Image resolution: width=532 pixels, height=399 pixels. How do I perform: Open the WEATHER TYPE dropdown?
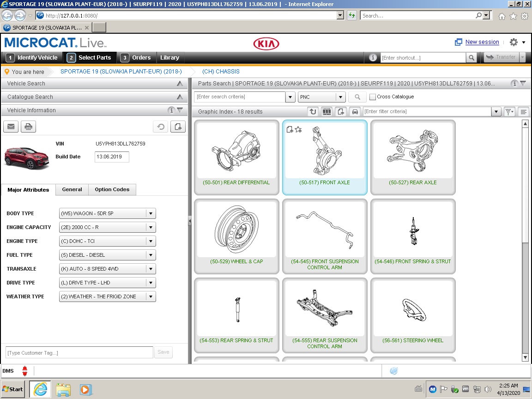151,296
